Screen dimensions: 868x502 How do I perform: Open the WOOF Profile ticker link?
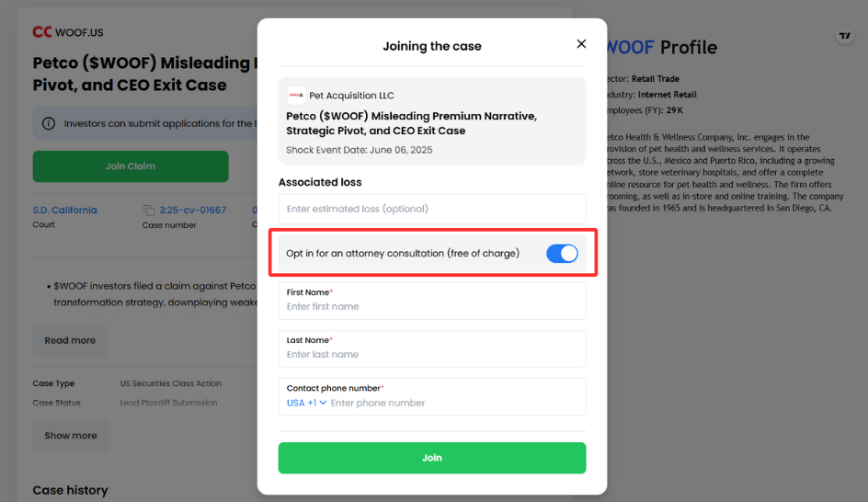click(x=630, y=48)
